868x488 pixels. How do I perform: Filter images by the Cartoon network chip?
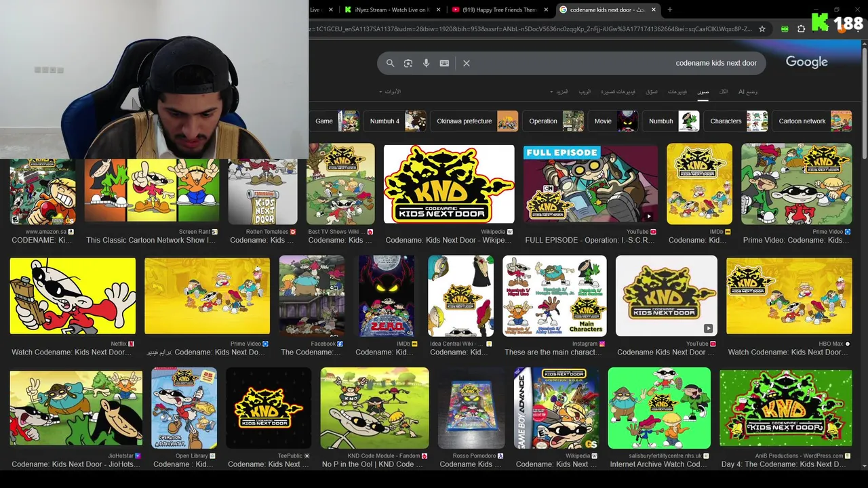pos(813,121)
